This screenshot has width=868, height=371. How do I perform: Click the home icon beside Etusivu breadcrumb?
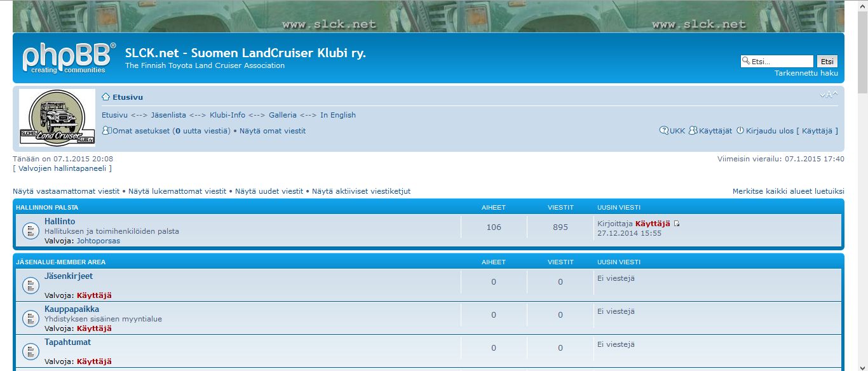[106, 97]
